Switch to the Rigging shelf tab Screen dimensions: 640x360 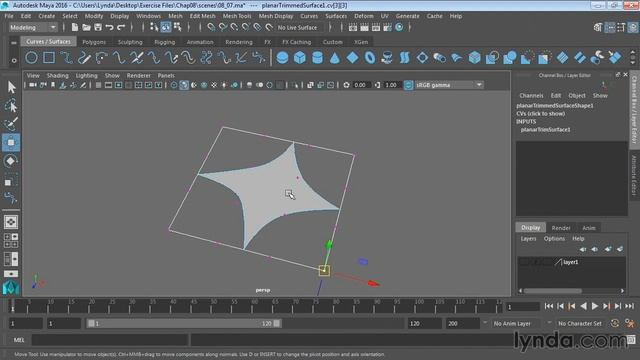(164, 42)
